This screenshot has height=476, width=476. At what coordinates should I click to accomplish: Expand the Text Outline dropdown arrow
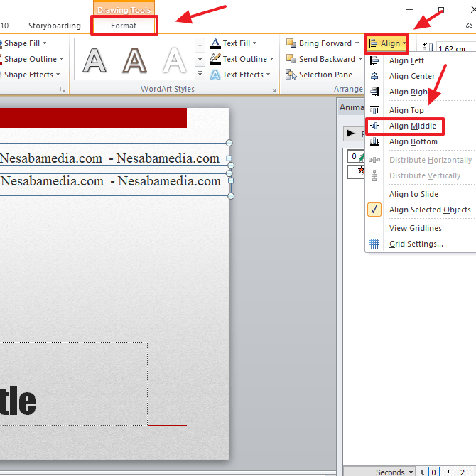point(271,58)
